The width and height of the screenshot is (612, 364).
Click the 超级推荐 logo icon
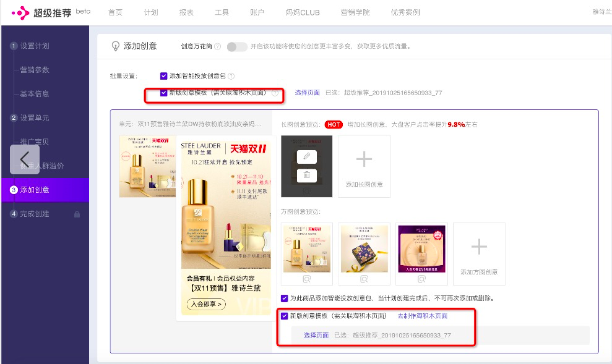[20, 13]
